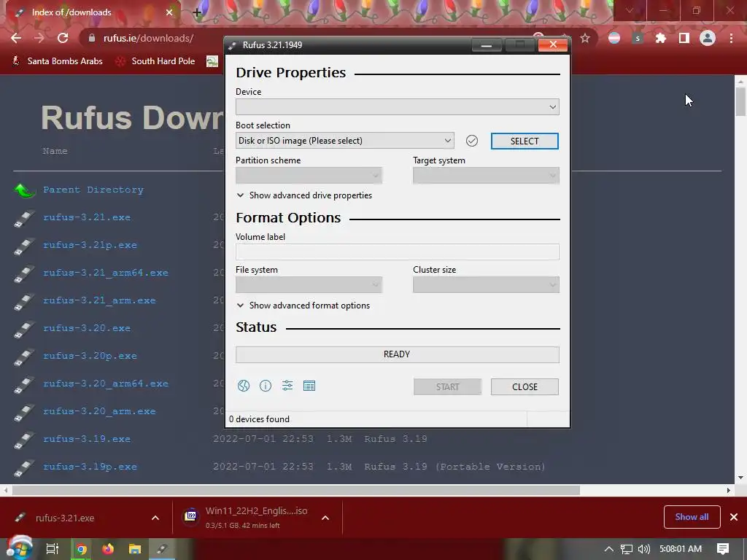The image size is (747, 560).
Task: Expand rufus-3.21.exe download options chevron
Action: click(x=155, y=518)
